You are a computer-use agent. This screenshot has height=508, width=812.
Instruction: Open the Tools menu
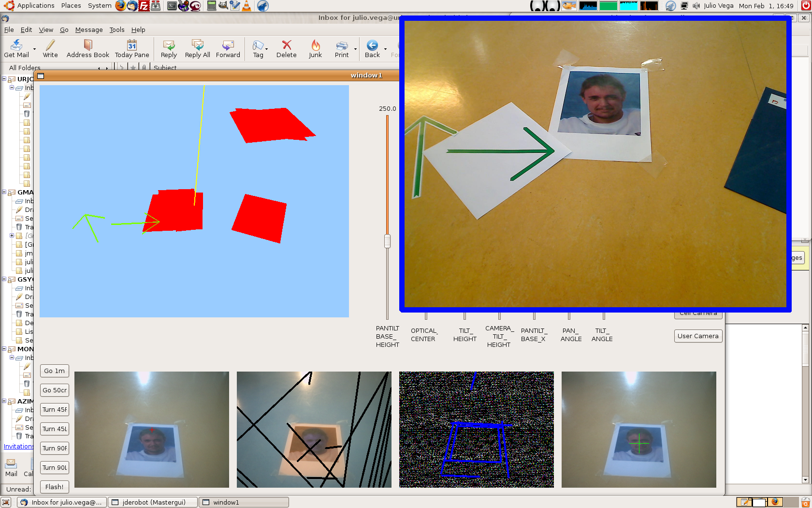(116, 30)
